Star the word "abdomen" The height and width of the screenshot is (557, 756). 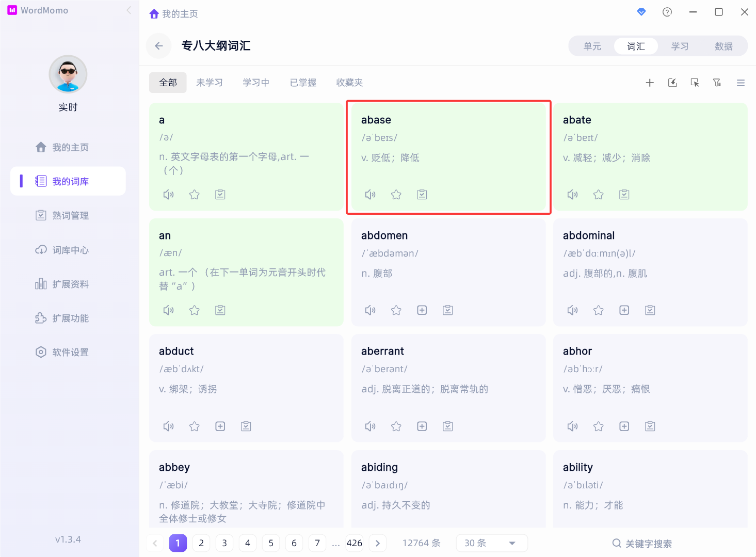[396, 310]
